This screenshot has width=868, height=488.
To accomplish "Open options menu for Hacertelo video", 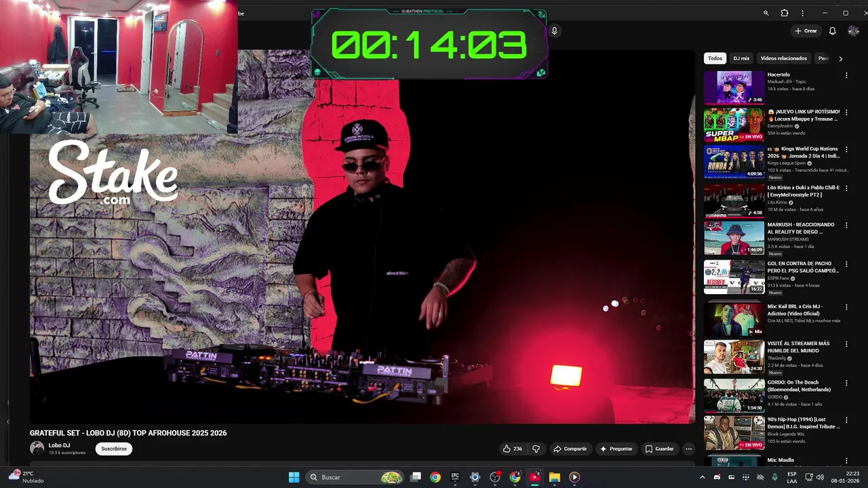I will 846,75.
